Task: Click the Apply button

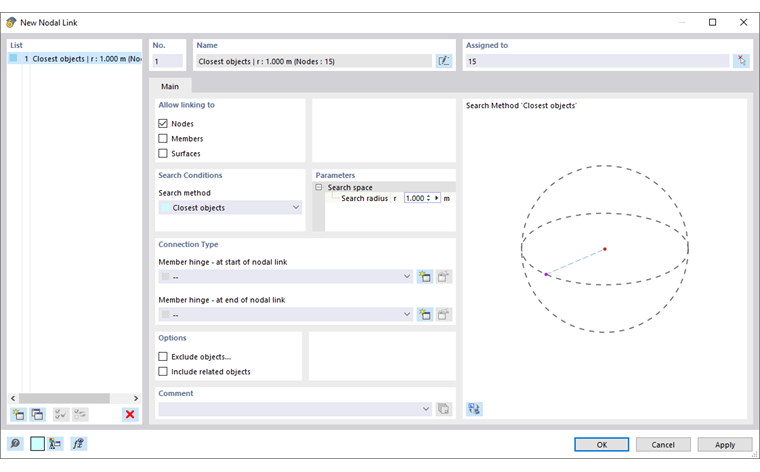Action: click(725, 444)
